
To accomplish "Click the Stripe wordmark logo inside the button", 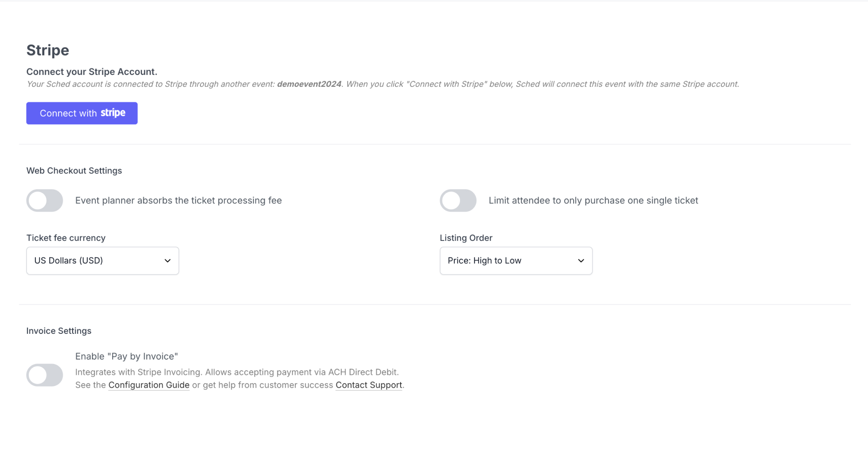I will [113, 113].
